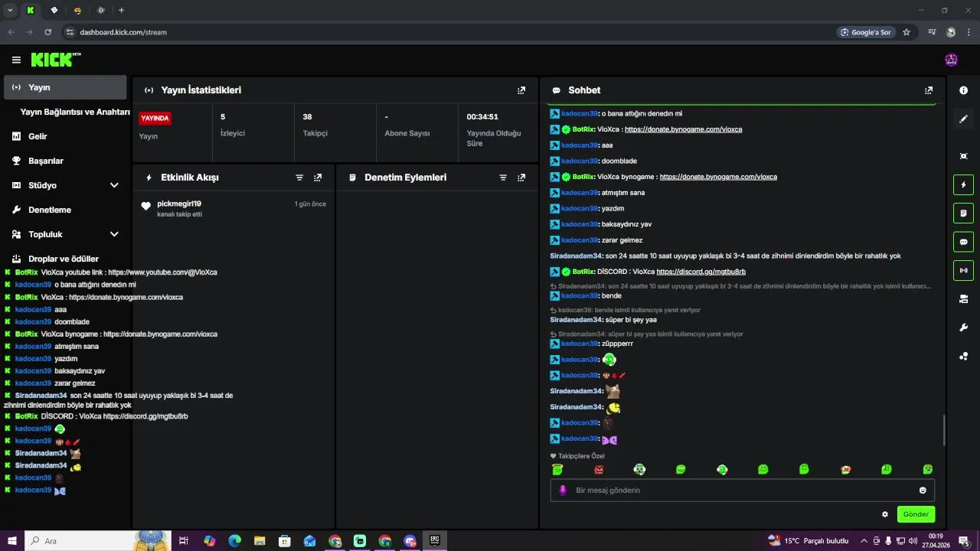Click the pickmegirl19 follower entry
Image resolution: width=980 pixels, height=551 pixels.
tap(234, 208)
